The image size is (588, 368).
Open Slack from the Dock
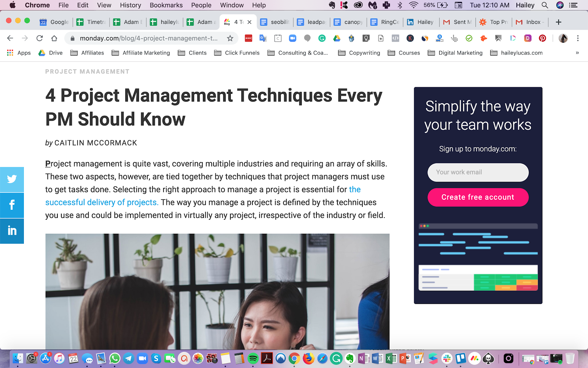coord(447,358)
